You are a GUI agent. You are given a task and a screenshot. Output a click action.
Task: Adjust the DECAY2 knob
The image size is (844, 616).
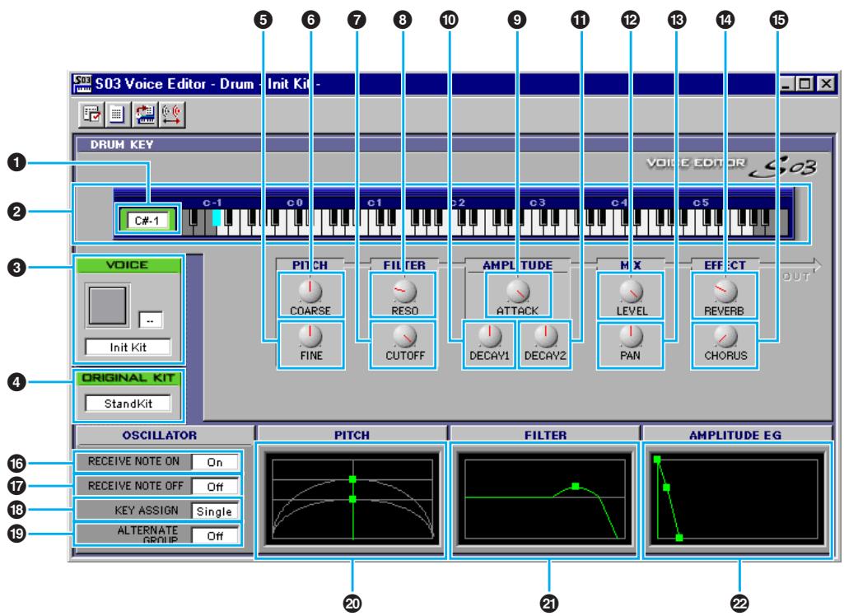(x=545, y=336)
